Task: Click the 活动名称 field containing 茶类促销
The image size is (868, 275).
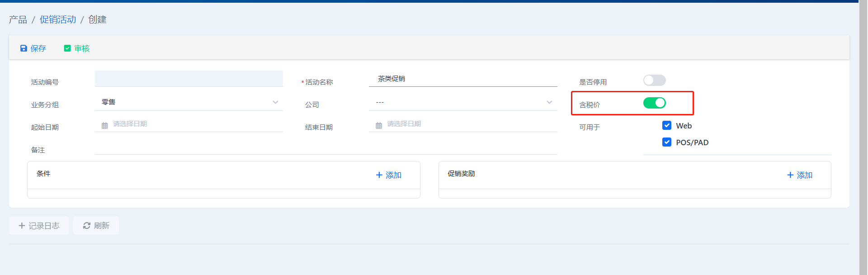Action: [463, 79]
